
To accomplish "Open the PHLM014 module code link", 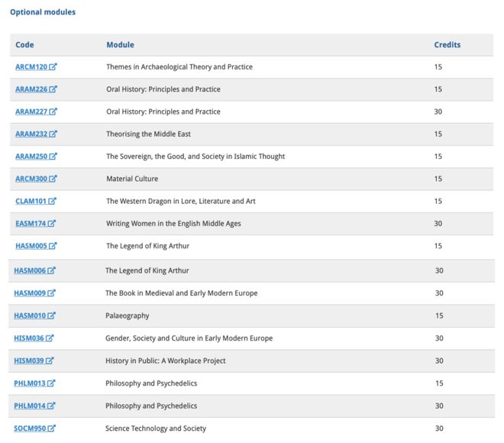I will 30,406.
